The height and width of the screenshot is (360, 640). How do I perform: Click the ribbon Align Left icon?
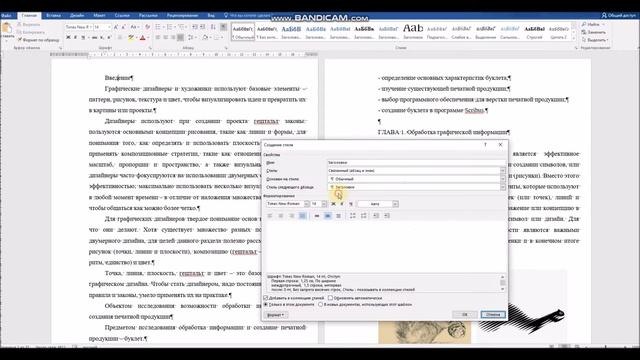click(x=158, y=38)
